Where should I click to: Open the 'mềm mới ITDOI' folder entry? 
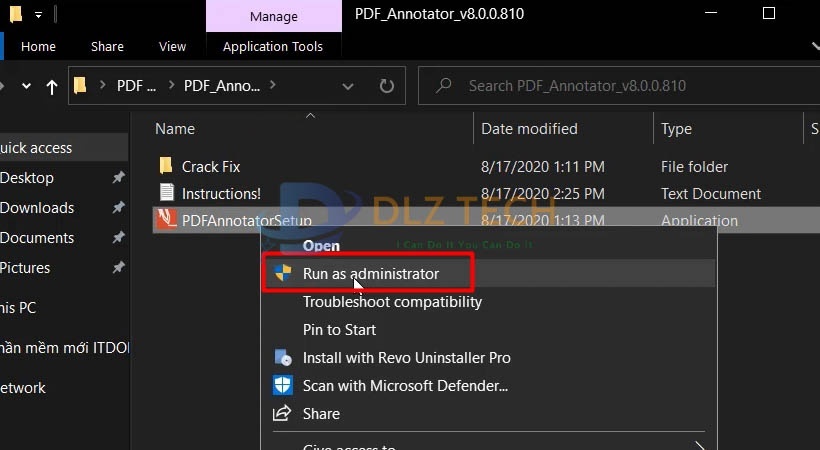point(64,348)
